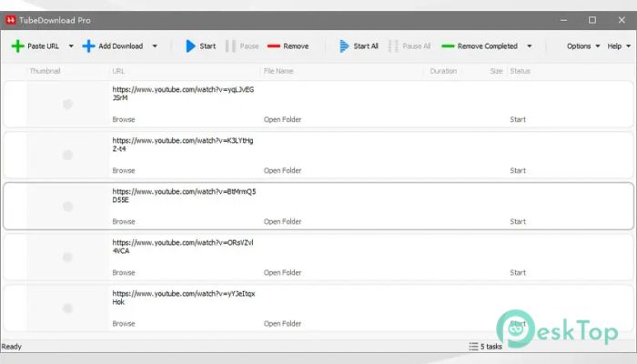
Task: Click the Pause bars icon in toolbar
Action: pos(230,45)
